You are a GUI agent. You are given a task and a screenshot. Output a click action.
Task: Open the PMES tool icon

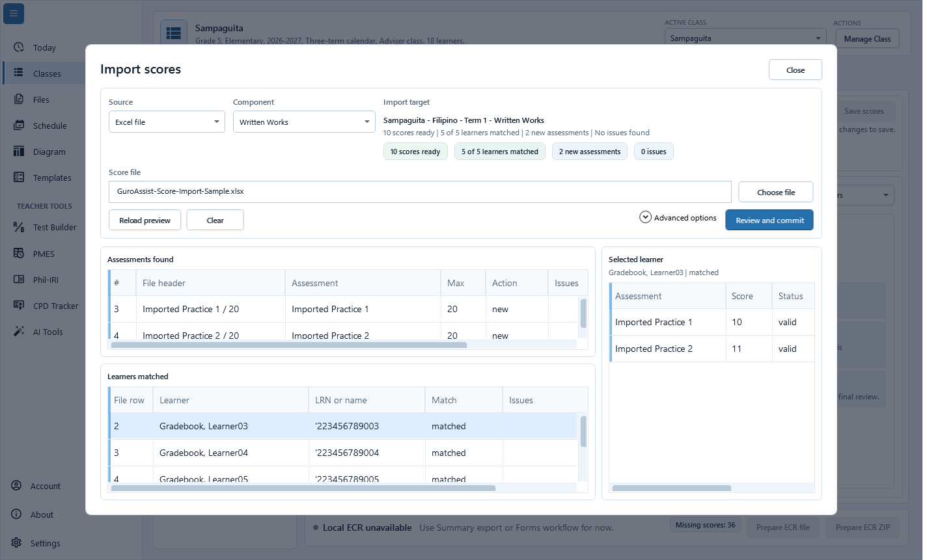coord(18,254)
